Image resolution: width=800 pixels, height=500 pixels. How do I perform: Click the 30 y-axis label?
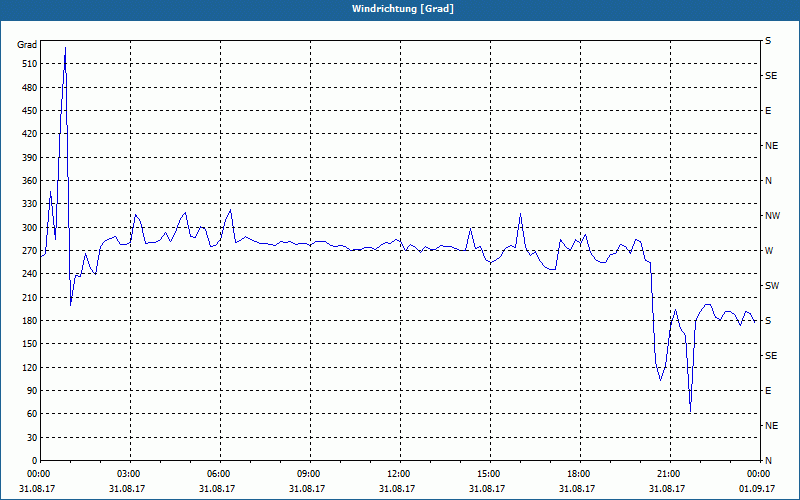[x=32, y=437]
